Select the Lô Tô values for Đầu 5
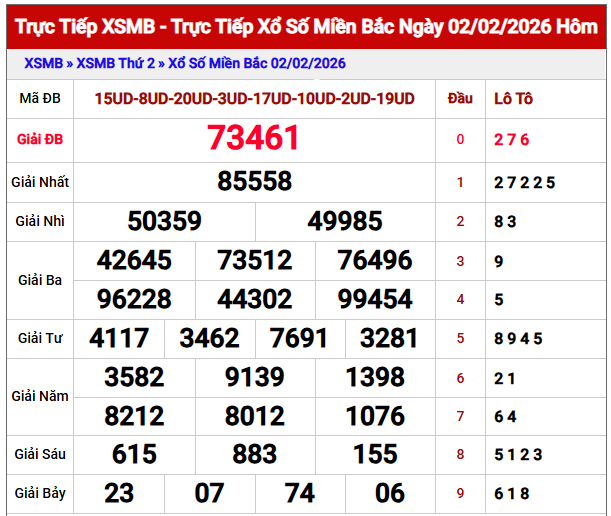This screenshot has width=611, height=516. pos(518,338)
